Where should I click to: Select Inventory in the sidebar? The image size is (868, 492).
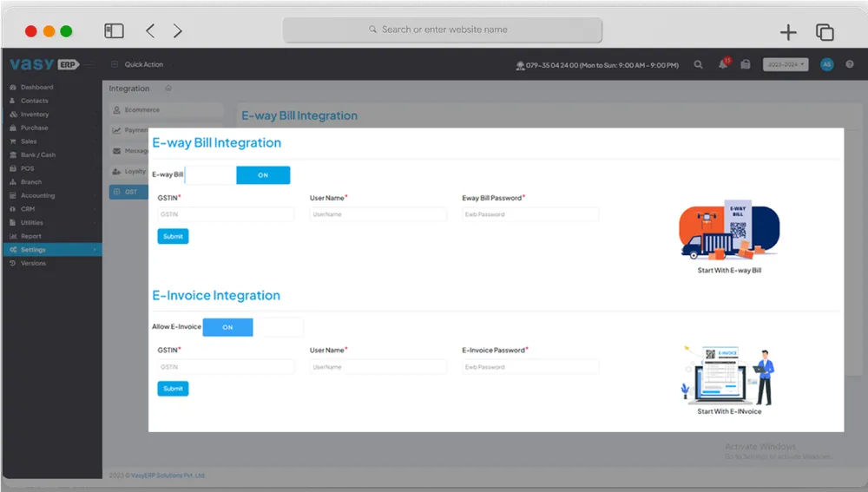[x=35, y=115]
